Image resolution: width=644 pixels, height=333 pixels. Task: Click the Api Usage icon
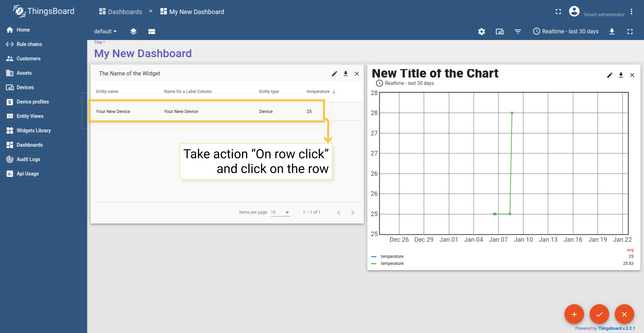(x=10, y=174)
